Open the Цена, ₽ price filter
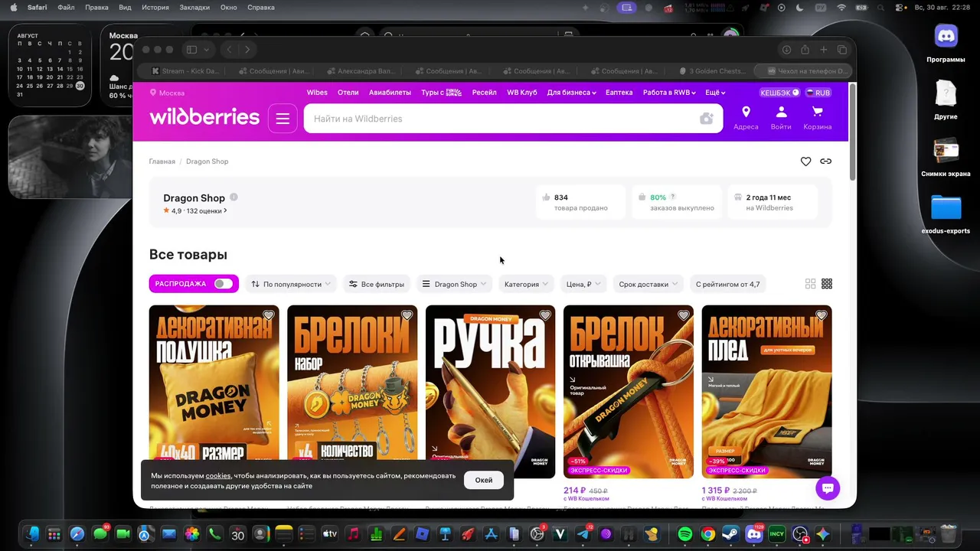 pyautogui.click(x=583, y=284)
